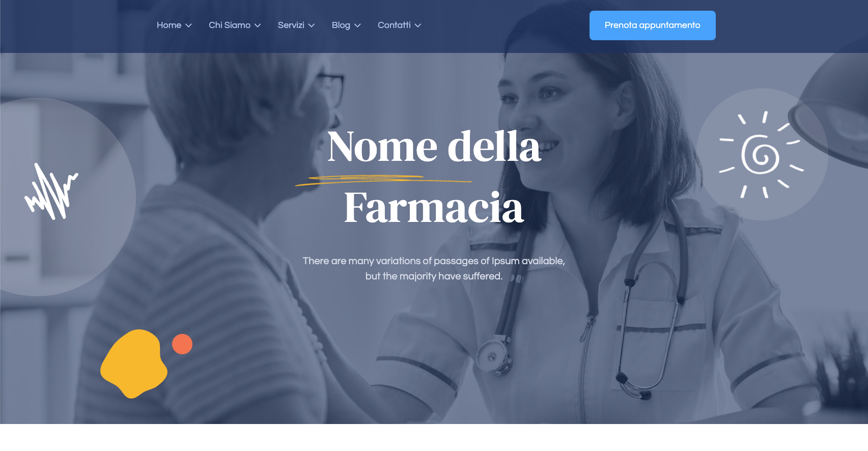The image size is (868, 451).
Task: Expand the Chi Siamo chevron arrow
Action: pos(258,25)
